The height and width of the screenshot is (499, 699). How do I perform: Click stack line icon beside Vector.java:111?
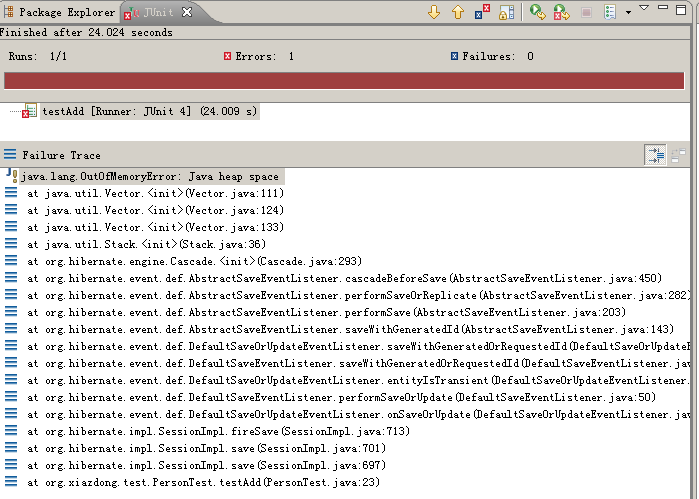(x=11, y=193)
